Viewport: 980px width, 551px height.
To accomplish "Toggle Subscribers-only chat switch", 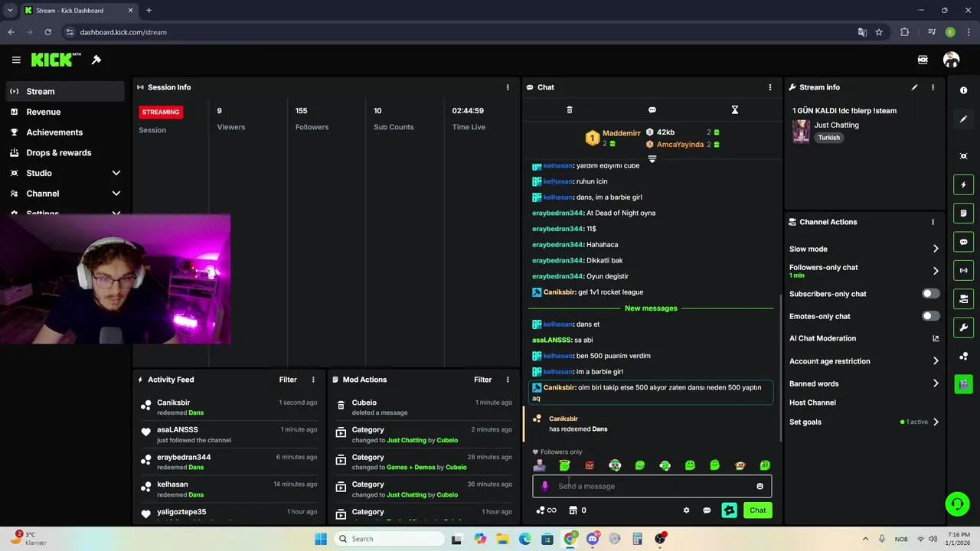I will 930,294.
